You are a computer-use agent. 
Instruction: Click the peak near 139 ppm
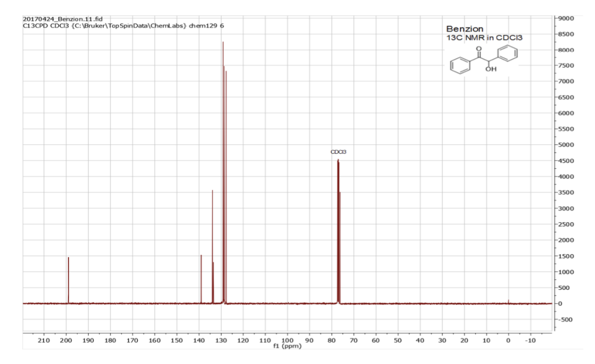201,278
